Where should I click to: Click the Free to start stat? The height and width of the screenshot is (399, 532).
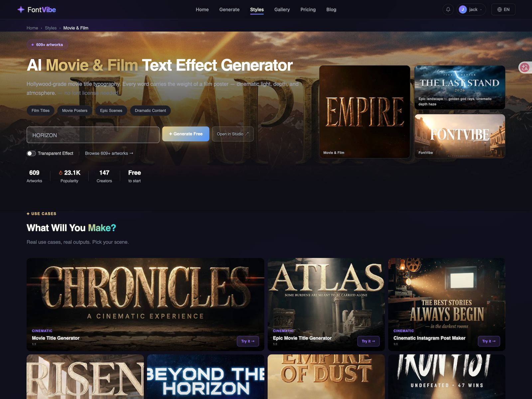[x=135, y=176]
